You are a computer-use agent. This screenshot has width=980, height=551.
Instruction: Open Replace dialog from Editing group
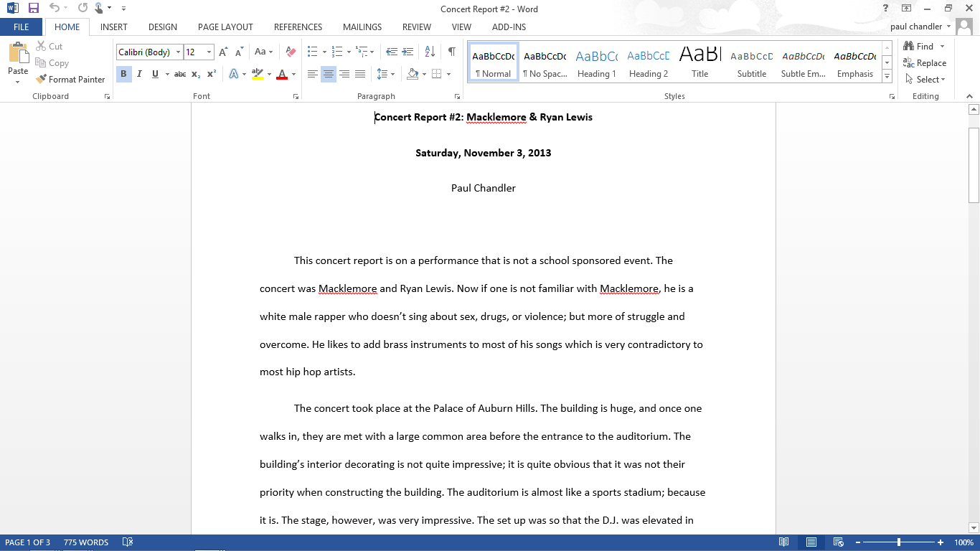pyautogui.click(x=925, y=63)
